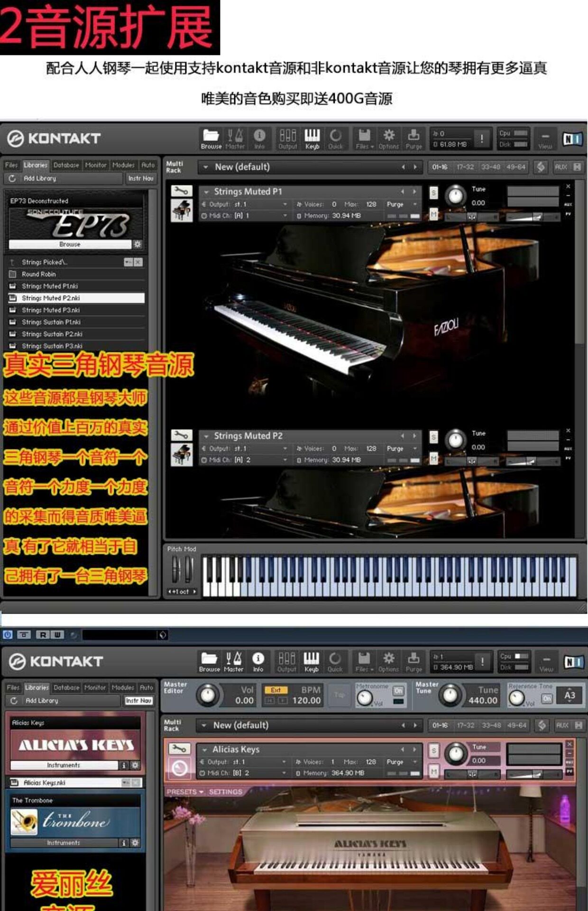Click the NI logo in upper Kontakt
This screenshot has height=911, width=588.
coord(572,139)
